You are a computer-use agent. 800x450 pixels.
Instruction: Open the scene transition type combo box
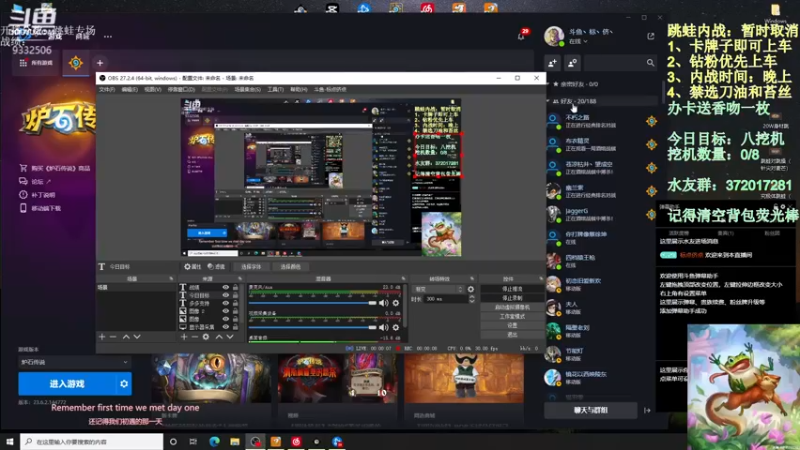click(438, 289)
